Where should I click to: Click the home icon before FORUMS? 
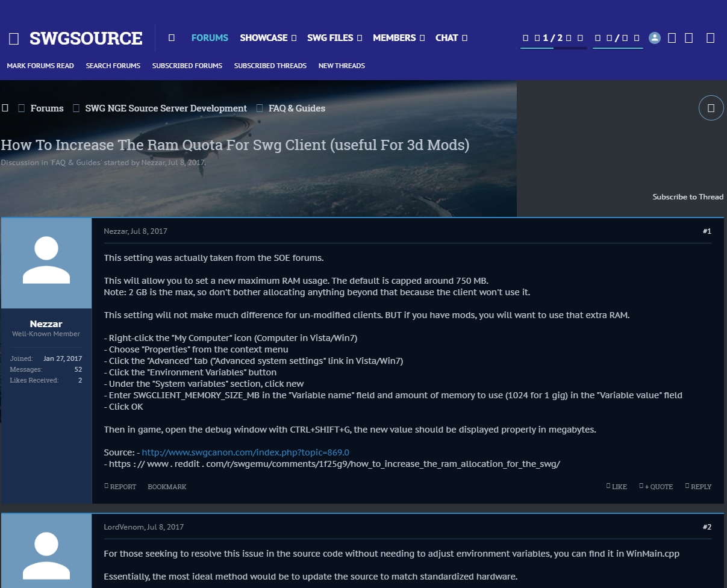click(x=172, y=38)
